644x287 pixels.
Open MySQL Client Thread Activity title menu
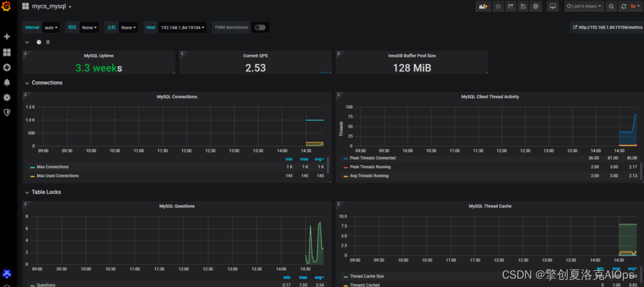click(490, 97)
